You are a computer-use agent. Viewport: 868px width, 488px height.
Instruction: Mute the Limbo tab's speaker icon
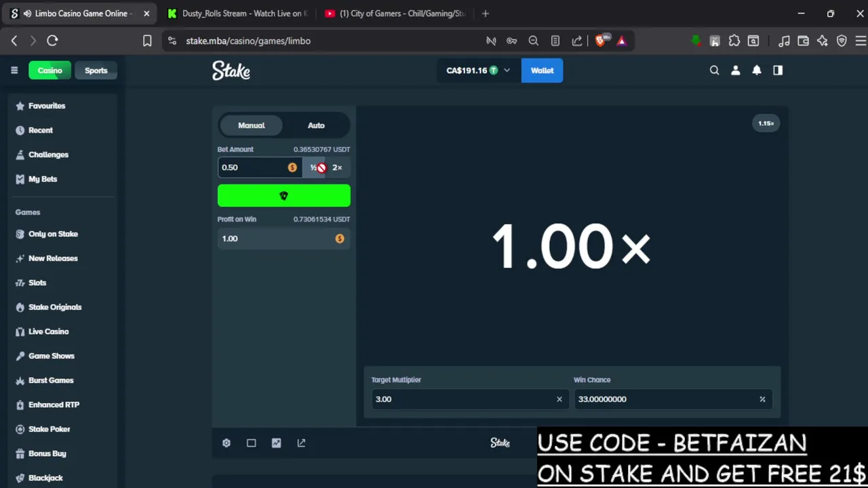coord(27,14)
